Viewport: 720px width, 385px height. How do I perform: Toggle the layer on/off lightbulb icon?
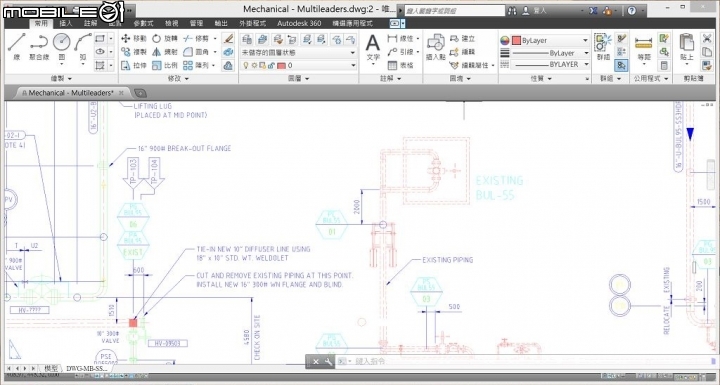[246, 66]
